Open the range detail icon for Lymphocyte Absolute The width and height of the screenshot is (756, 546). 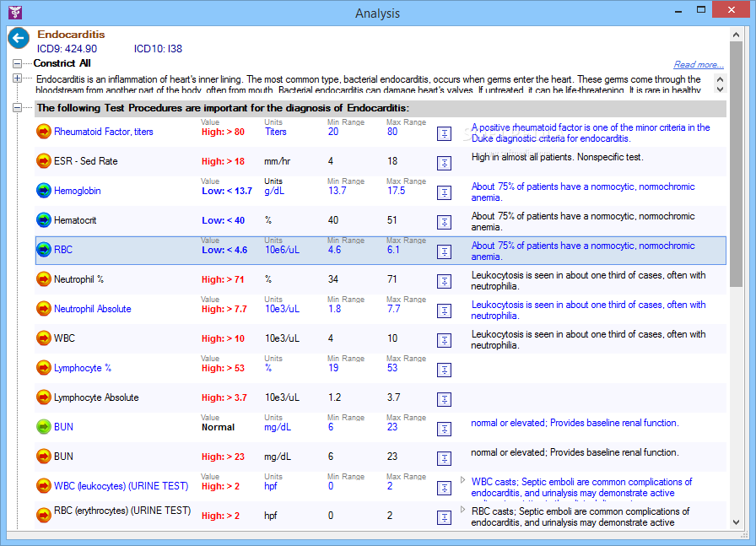444,399
